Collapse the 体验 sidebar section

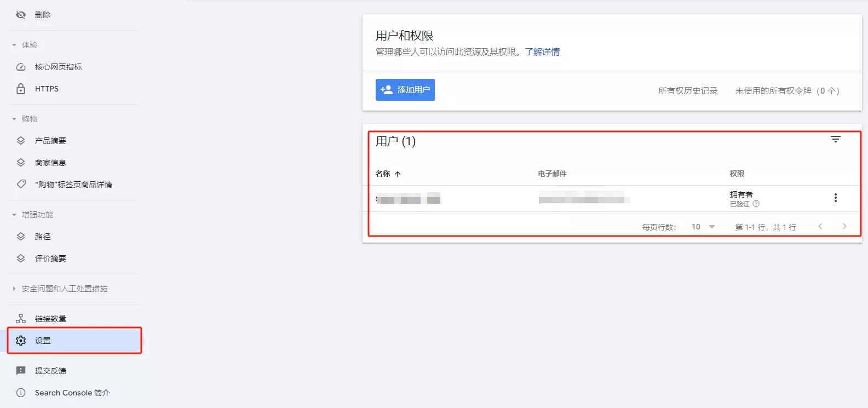click(x=14, y=45)
